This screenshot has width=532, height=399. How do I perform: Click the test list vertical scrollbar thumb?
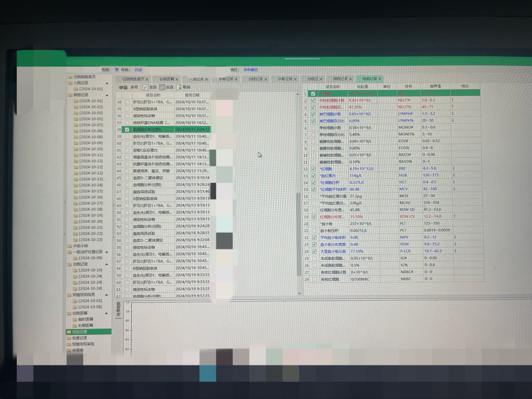[299, 234]
